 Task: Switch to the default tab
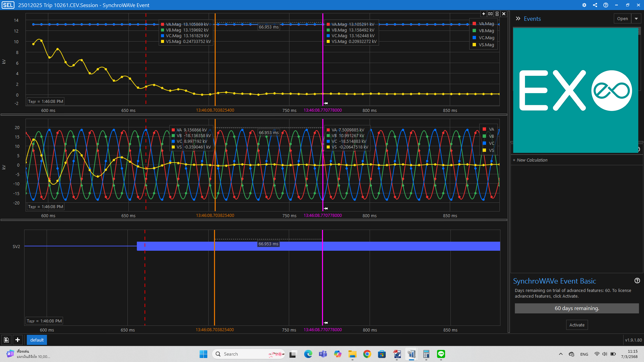37,340
